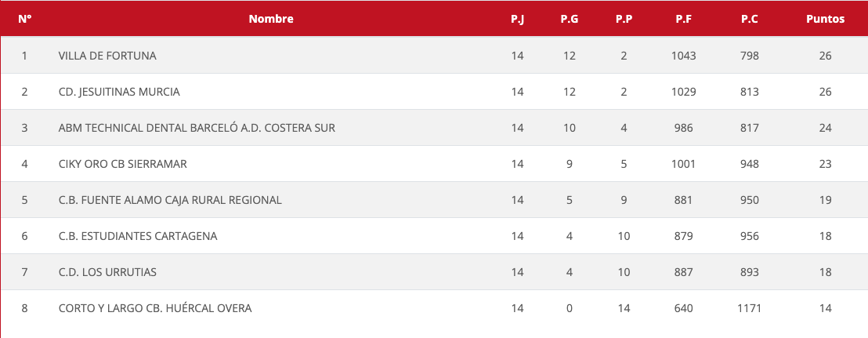
Task: Click the C.D. LOS URRUTIAS row
Action: 107,272
